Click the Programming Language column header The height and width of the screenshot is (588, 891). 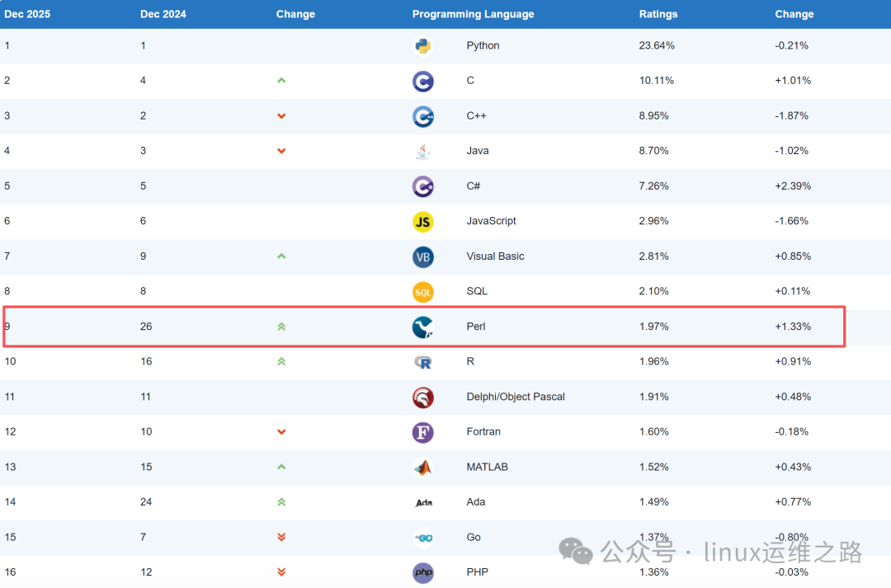click(x=473, y=14)
